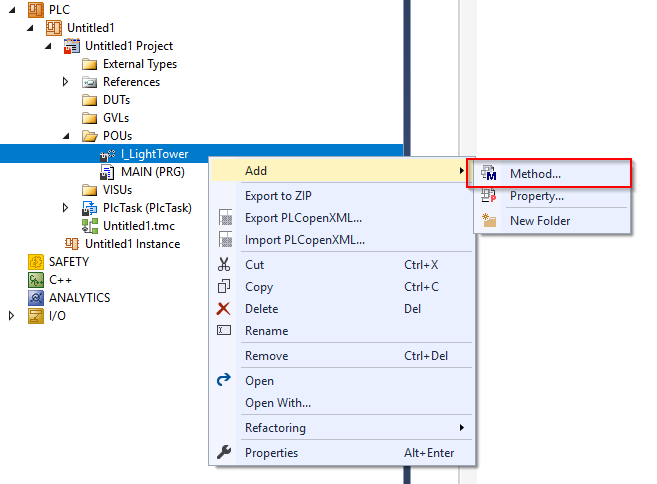Click the Import PLCopenXML icon

(x=225, y=239)
